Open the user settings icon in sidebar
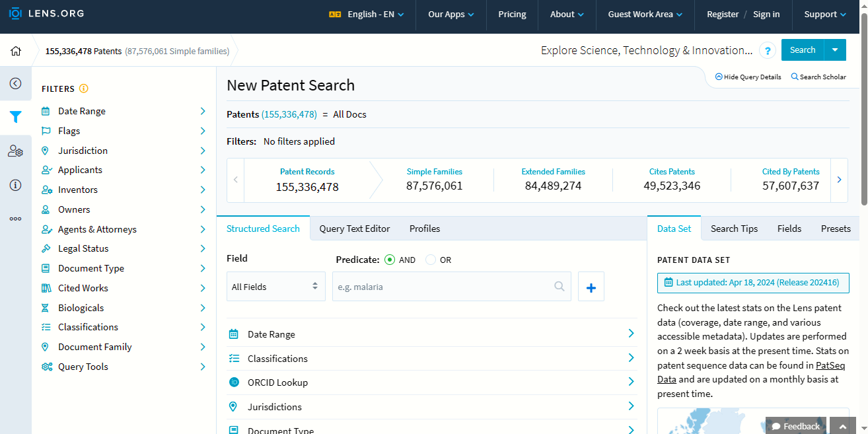 15,151
